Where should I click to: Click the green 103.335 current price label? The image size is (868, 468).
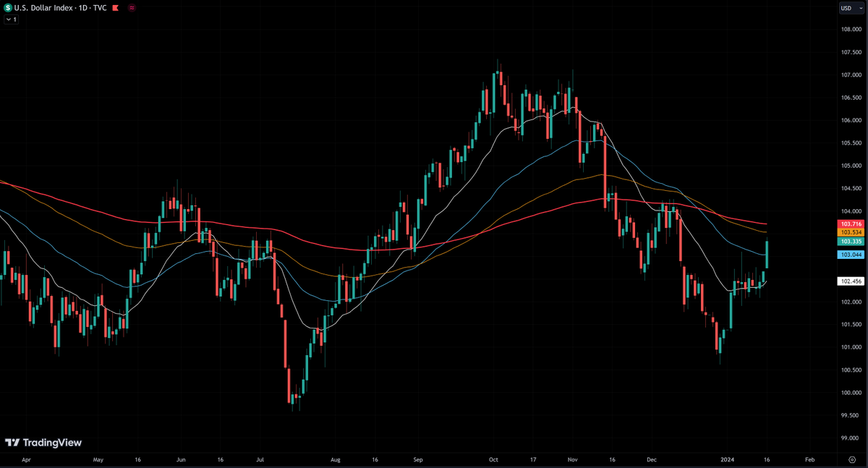click(851, 241)
